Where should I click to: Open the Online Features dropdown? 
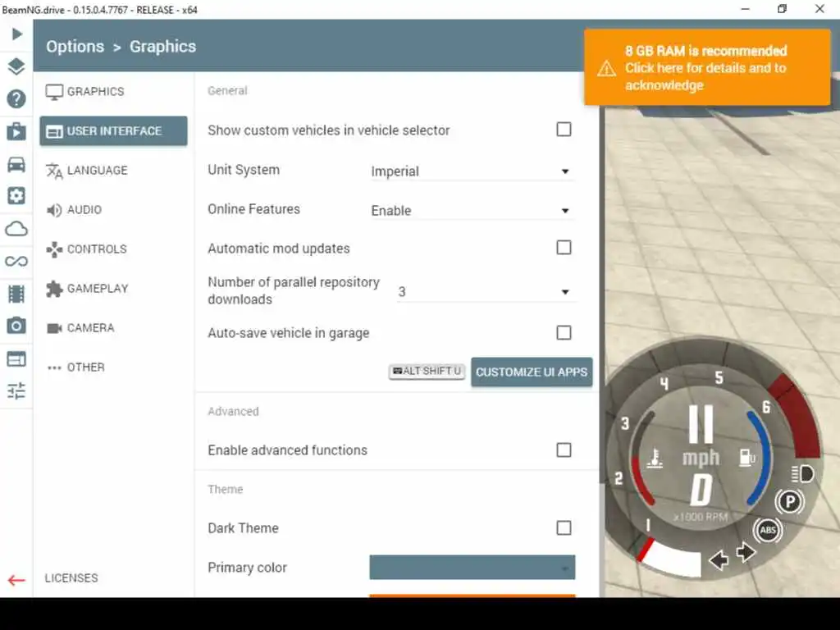472,211
